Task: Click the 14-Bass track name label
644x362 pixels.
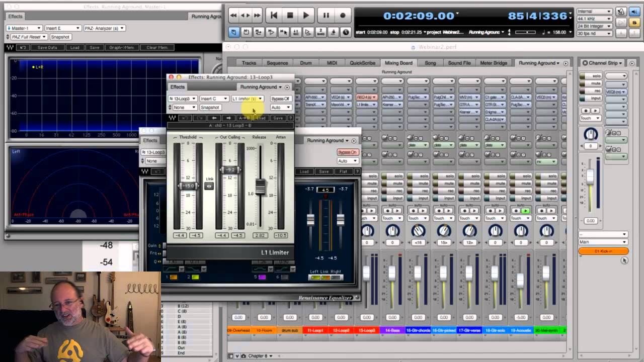Action: point(392,330)
